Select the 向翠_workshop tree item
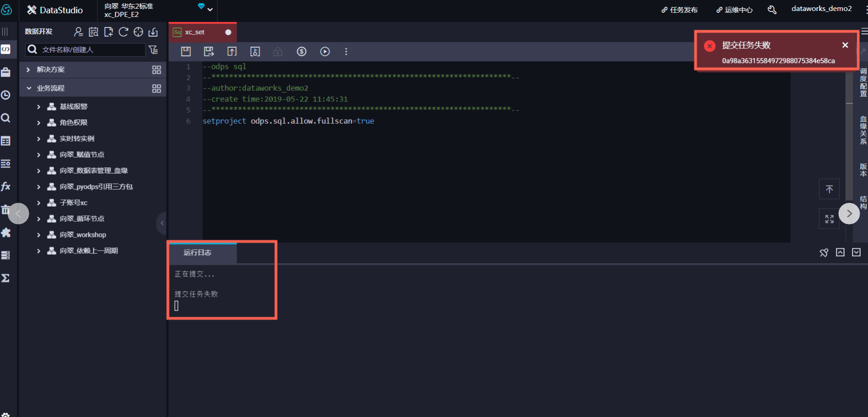 83,235
